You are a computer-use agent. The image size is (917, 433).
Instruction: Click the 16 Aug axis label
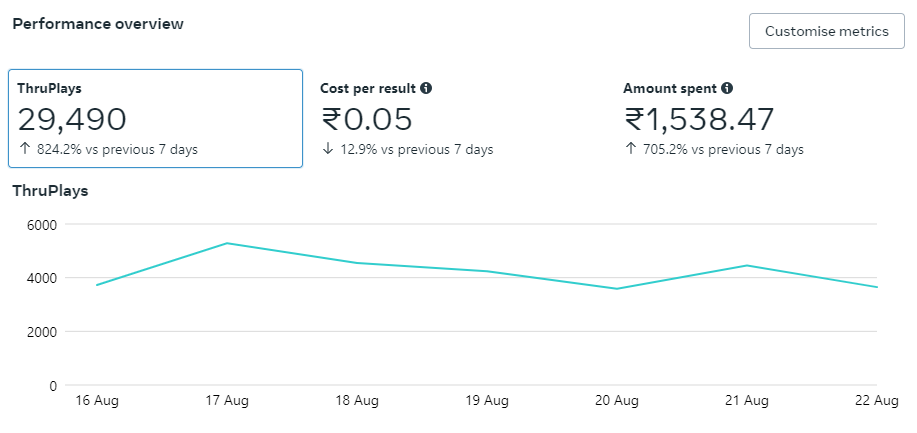click(97, 401)
